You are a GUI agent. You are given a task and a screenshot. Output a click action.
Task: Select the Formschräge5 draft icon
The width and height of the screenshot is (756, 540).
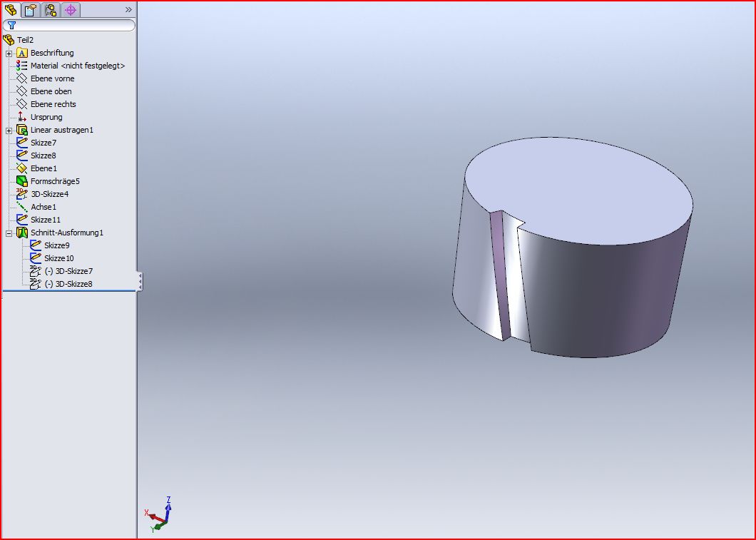21,180
